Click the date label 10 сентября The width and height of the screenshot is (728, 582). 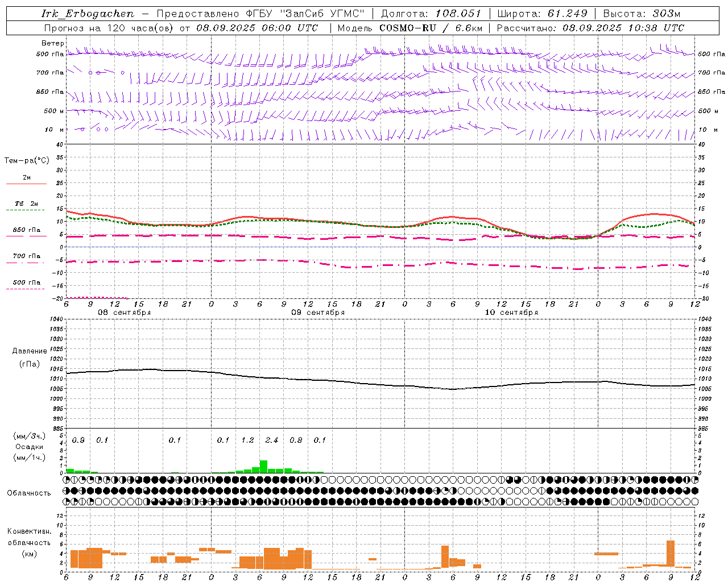click(511, 313)
